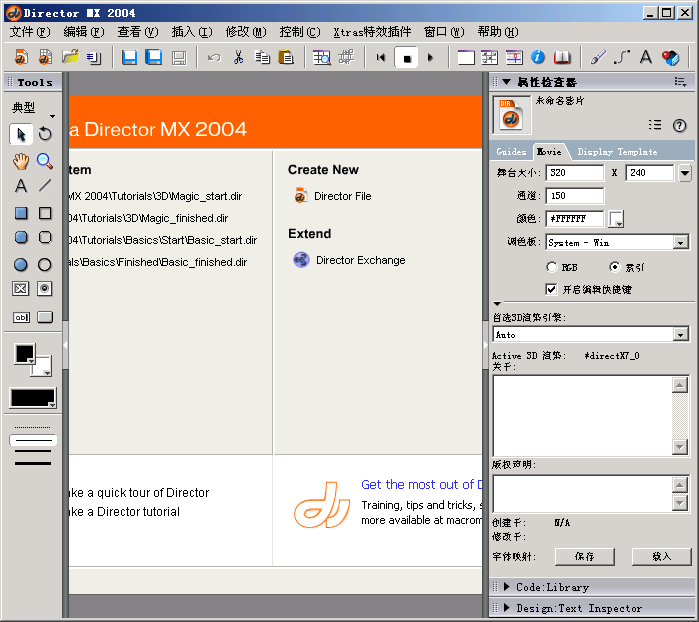Screen dimensions: 699x622
Task: Select the Radio Button tool
Action: coord(45,289)
